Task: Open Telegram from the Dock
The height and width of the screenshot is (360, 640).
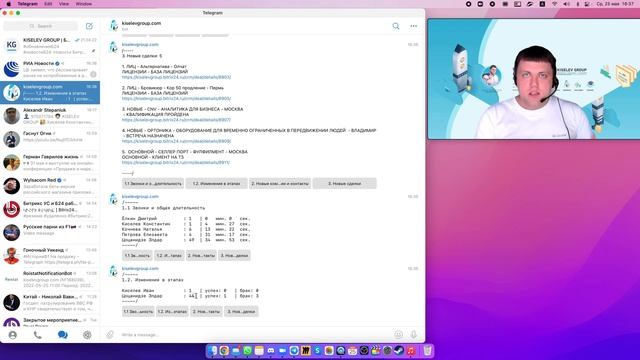Action: coord(294,351)
